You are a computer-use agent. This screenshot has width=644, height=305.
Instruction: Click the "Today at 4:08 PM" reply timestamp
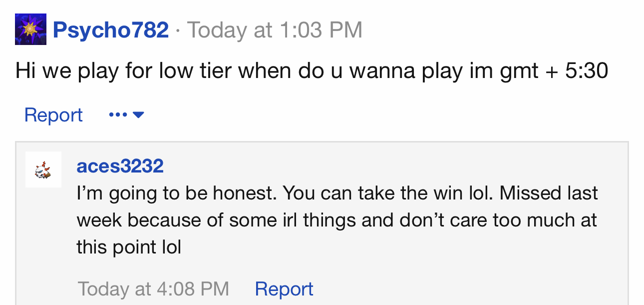tap(153, 288)
